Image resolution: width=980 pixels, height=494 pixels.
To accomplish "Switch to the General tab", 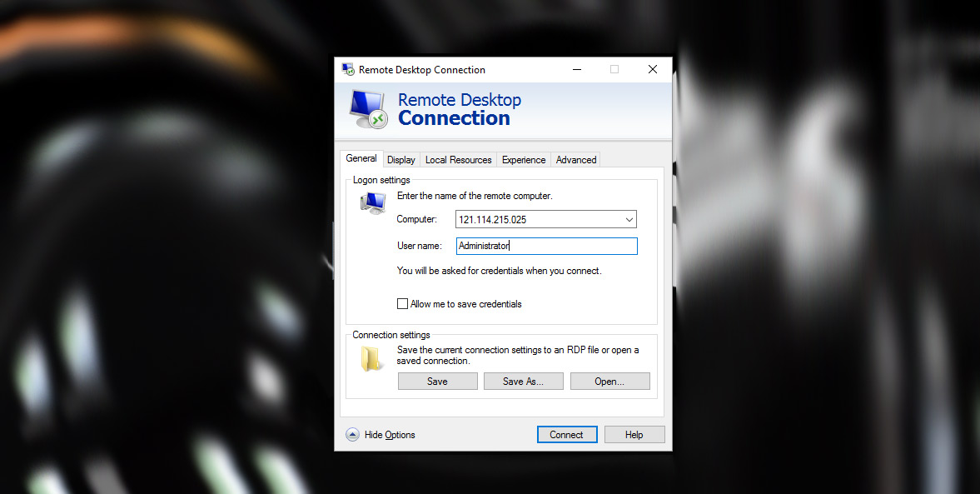I will (361, 159).
